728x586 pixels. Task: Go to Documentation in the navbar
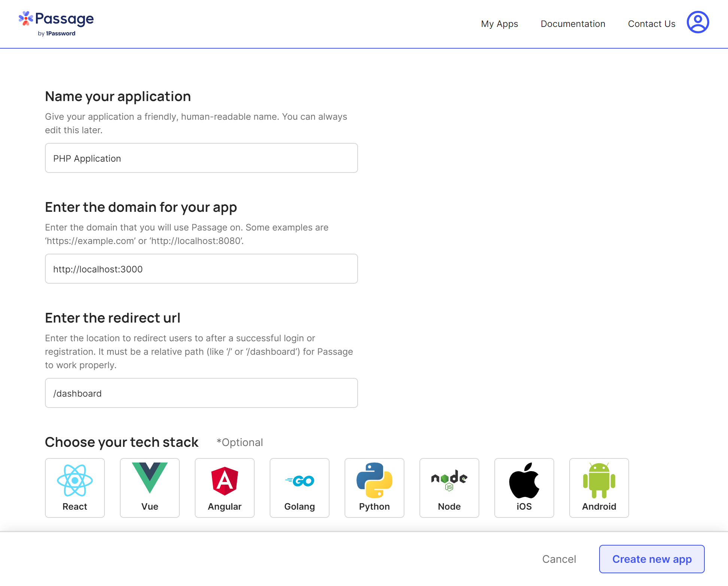point(573,24)
